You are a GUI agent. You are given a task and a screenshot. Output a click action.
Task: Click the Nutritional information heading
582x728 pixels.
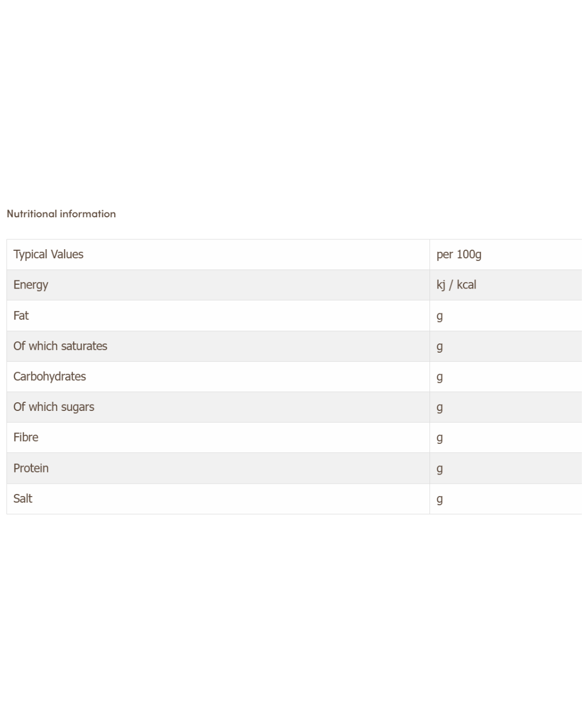click(x=61, y=214)
